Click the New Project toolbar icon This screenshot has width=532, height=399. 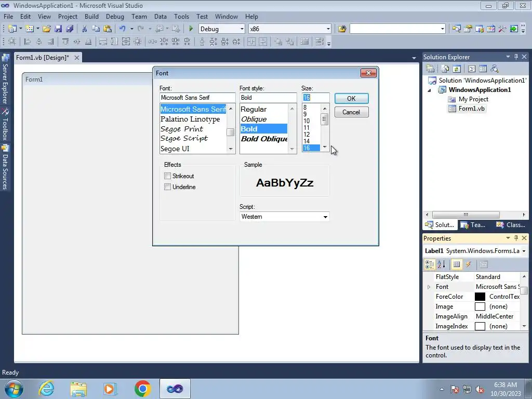click(x=12, y=29)
